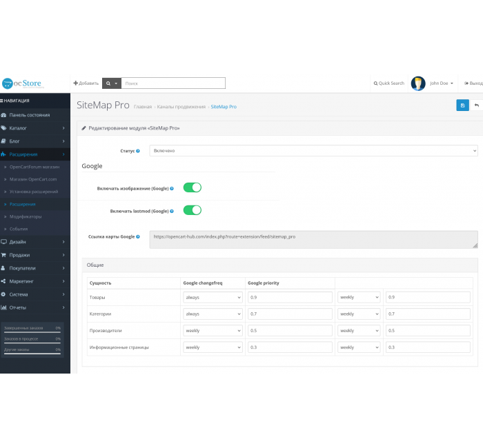Open Google changefreq dropdown for Товары

(x=212, y=297)
